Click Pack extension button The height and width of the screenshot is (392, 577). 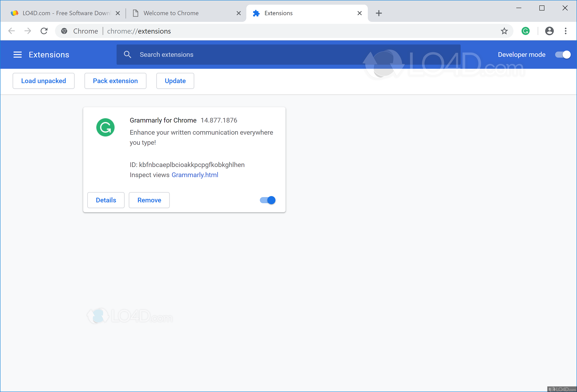pyautogui.click(x=115, y=81)
